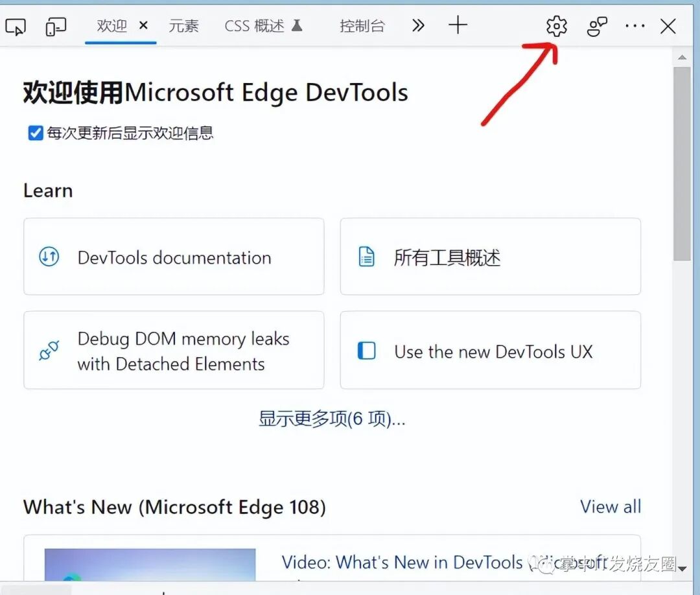Open the 控制台 tab
This screenshot has height=595, width=700.
tap(362, 26)
